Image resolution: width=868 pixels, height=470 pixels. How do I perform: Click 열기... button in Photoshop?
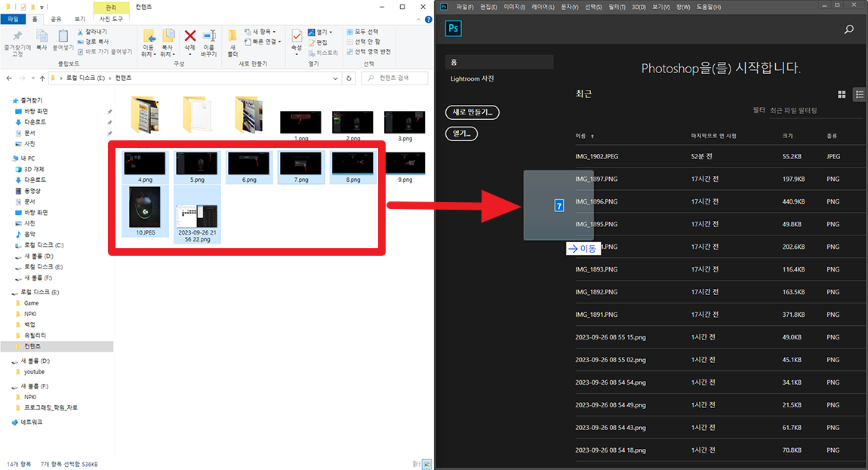461,134
